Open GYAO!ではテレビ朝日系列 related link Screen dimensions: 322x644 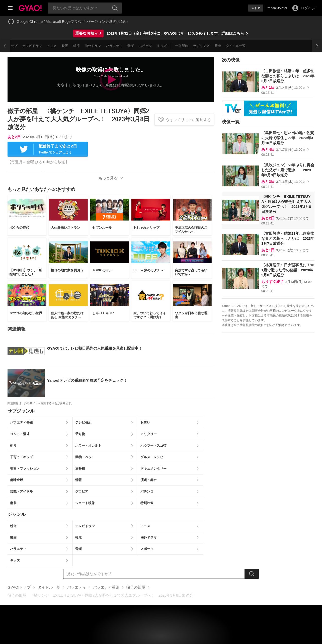click(95, 348)
